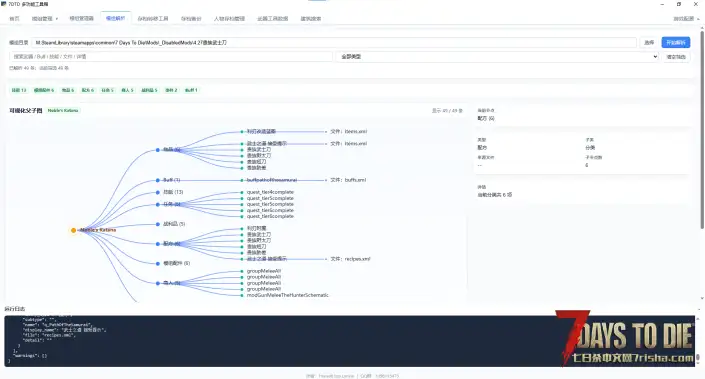Collapse the 商人 (5) graph node

point(158,283)
